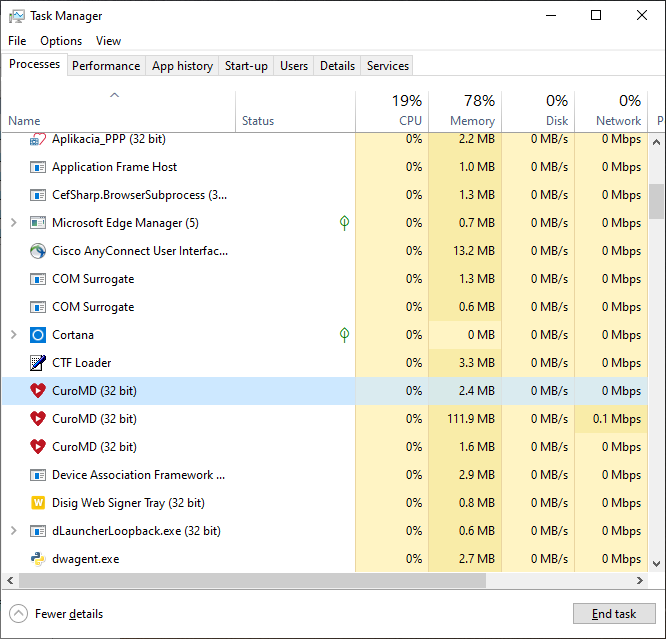Image resolution: width=666 pixels, height=639 pixels.
Task: Sort processes by Disk column header
Action: 538,110
